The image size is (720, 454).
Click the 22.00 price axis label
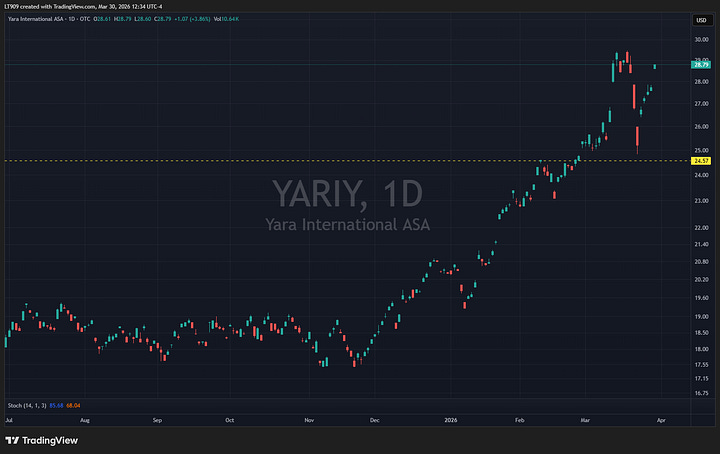click(x=701, y=228)
